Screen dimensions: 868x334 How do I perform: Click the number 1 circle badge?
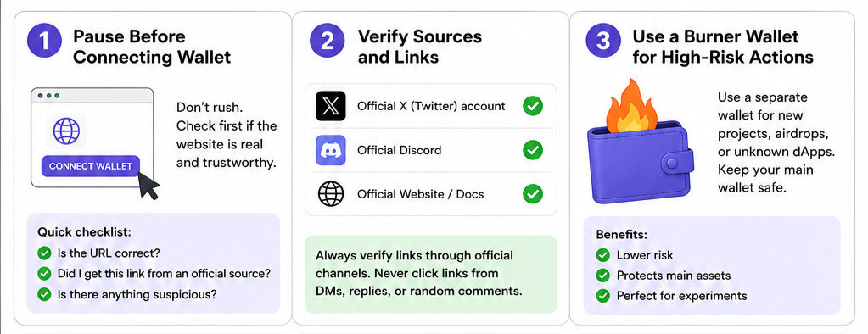click(x=44, y=41)
